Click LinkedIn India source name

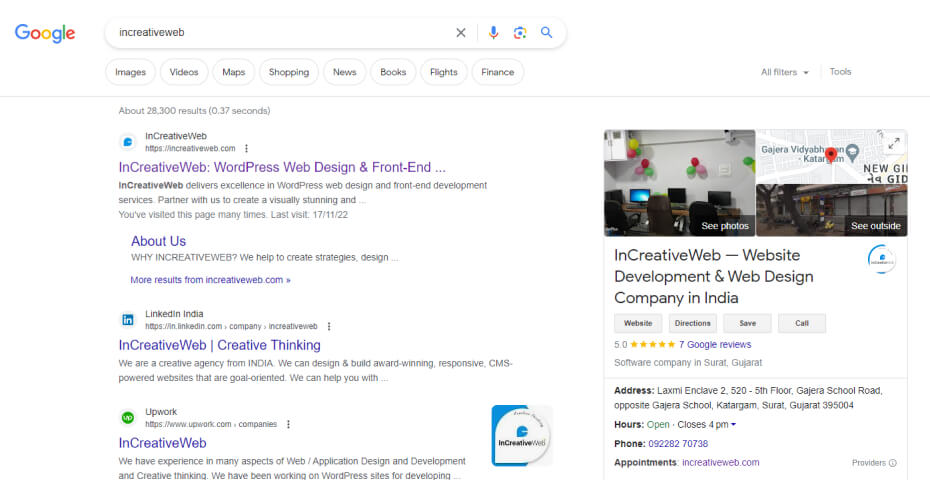174,314
